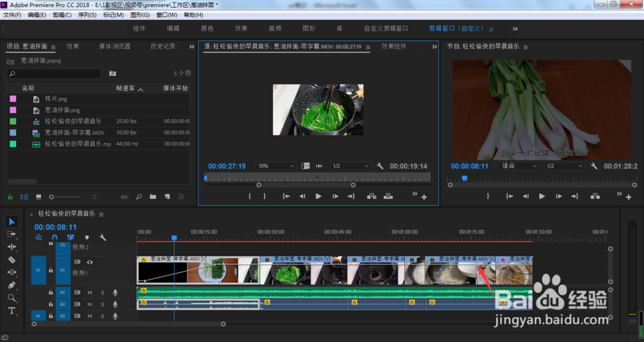Screen dimensions: 644x342
Task: Switch to 编辑 workspace
Action: pyautogui.click(x=173, y=28)
